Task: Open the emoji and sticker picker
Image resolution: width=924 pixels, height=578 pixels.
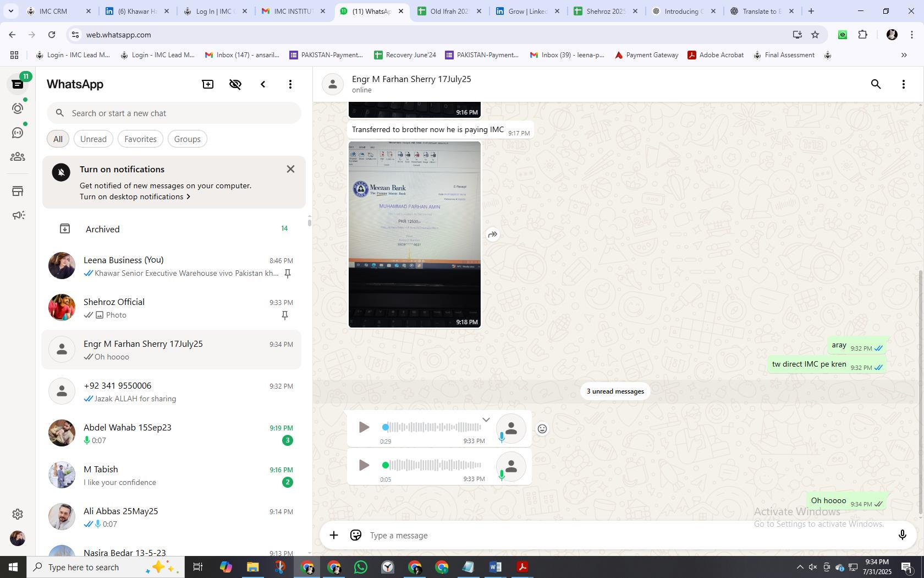Action: (x=356, y=535)
